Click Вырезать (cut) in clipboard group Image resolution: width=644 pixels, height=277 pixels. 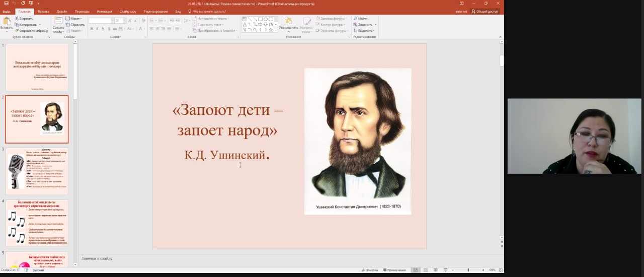24,19
